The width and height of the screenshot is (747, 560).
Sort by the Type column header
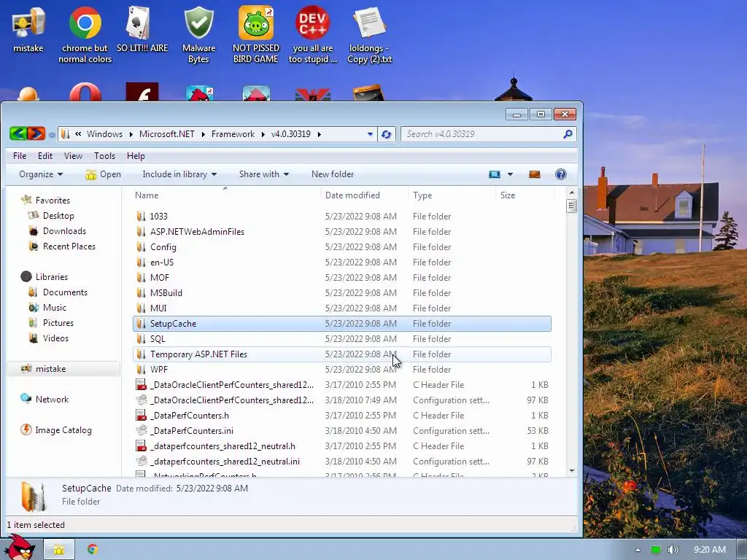click(x=452, y=195)
